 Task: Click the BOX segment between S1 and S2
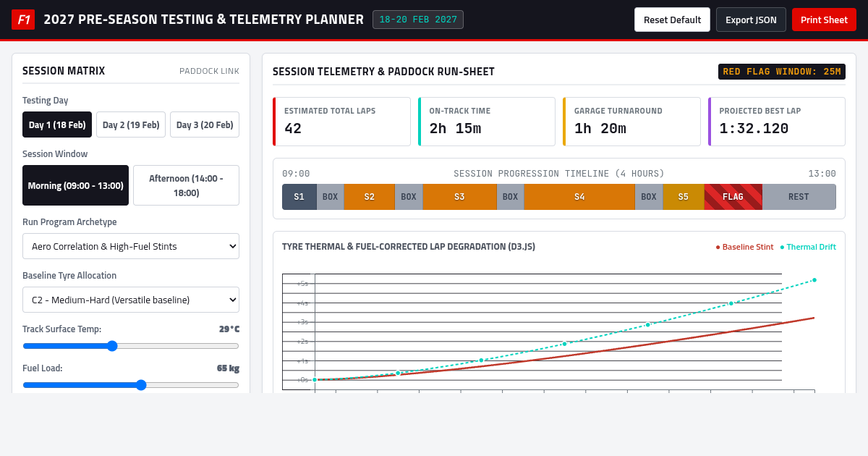click(330, 197)
